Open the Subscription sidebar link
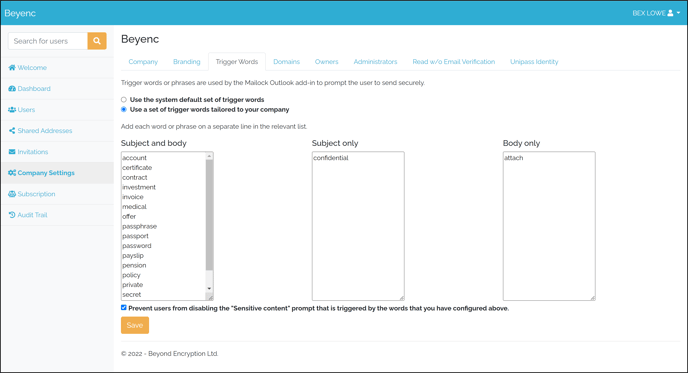Screen dimensions: 688x373 click(x=36, y=194)
